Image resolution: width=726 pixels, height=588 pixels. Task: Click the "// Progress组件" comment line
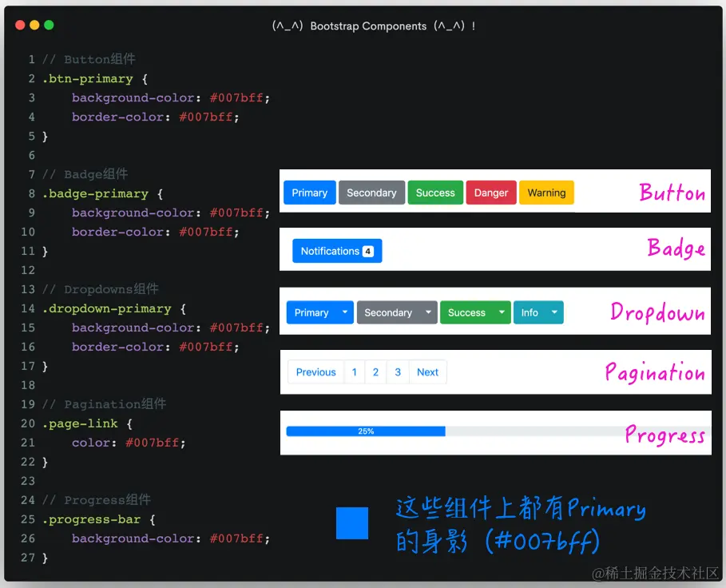(97, 500)
